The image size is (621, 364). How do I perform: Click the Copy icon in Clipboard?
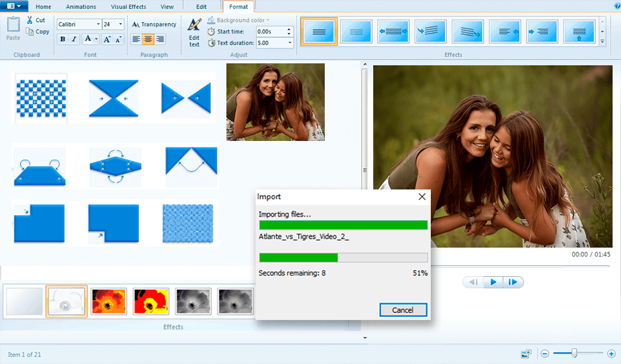click(x=30, y=31)
